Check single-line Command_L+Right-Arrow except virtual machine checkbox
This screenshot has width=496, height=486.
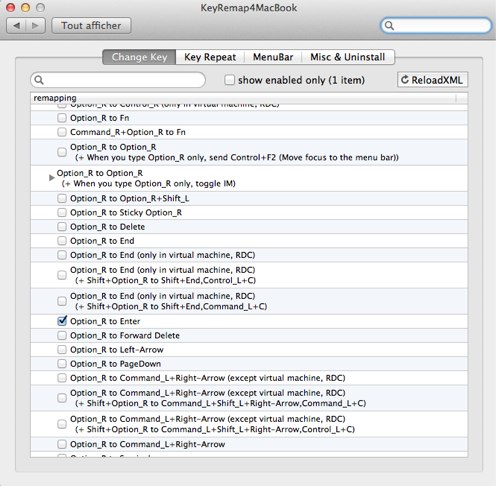coord(62,378)
